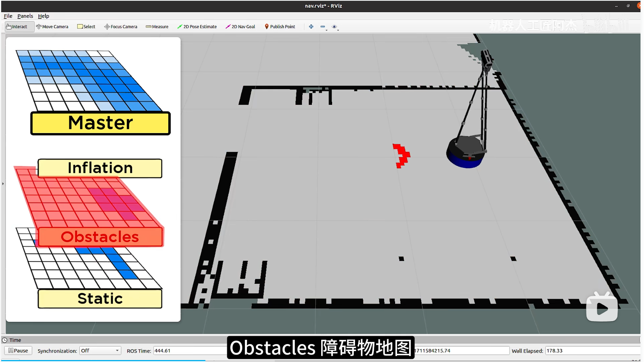
Task: Click the video play icon overlay
Action: coord(602,308)
